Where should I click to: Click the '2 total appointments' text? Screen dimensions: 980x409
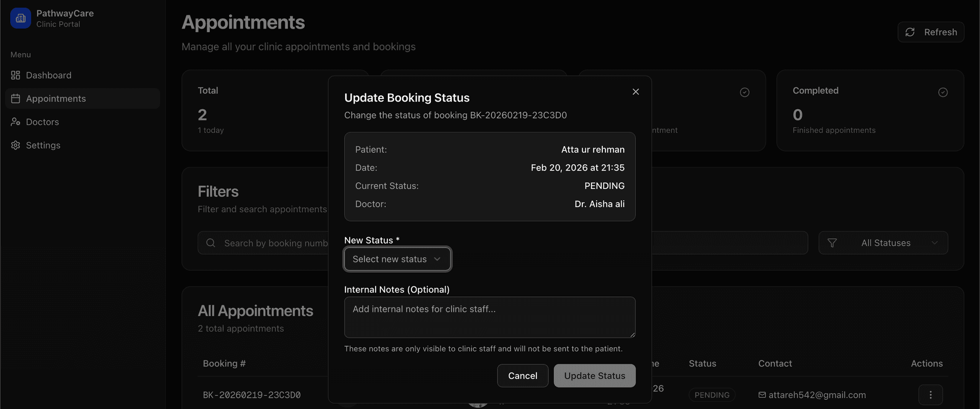pos(241,328)
